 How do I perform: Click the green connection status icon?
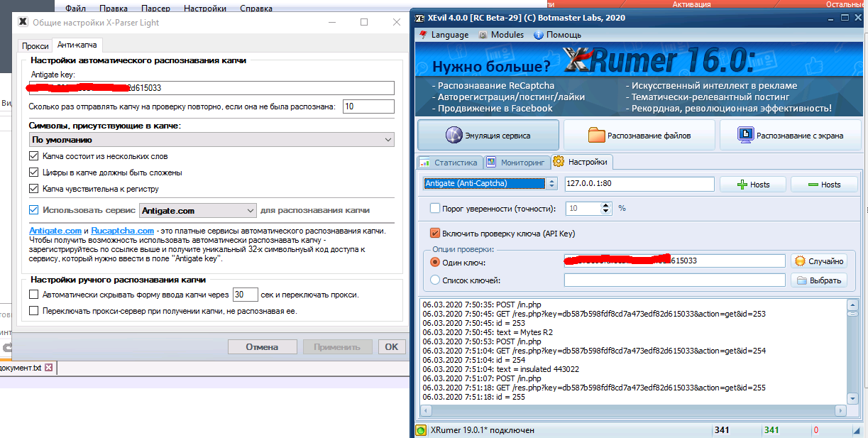[421, 430]
